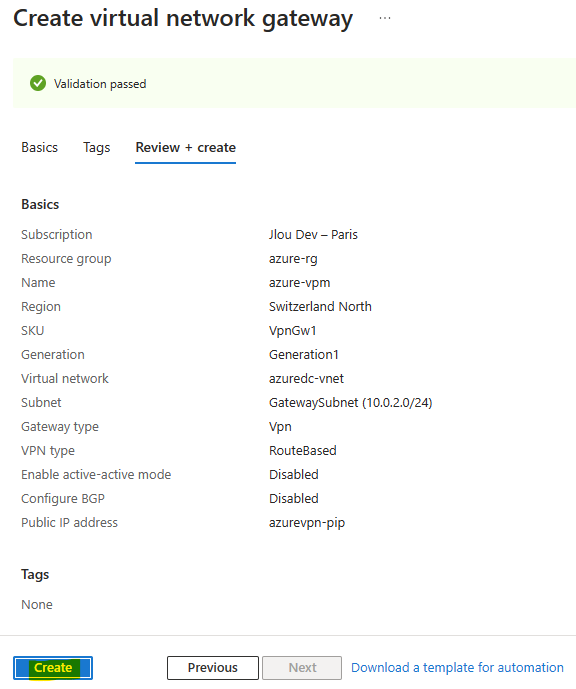Viewport: 576px width, 689px height.
Task: Click the SKU value VpnGw1
Action: click(x=293, y=330)
